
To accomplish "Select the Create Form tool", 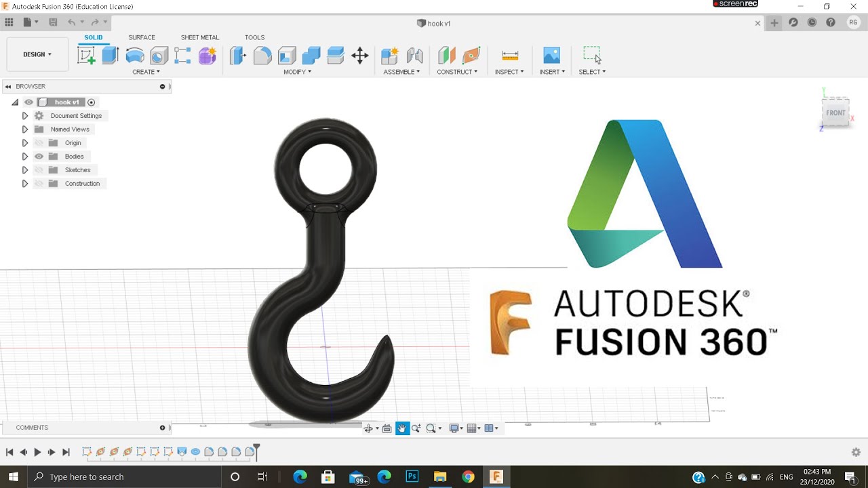I will [208, 56].
